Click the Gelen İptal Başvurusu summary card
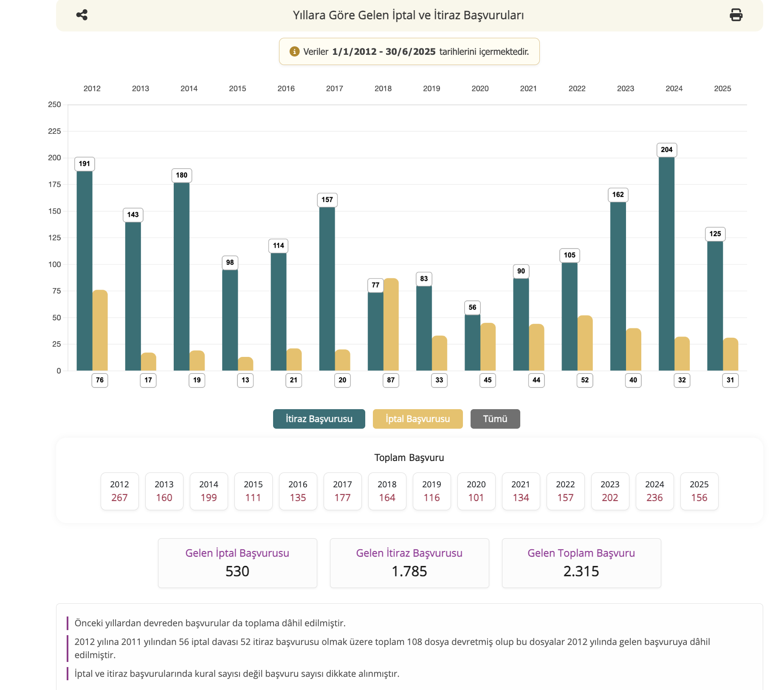Viewport: 784px width, 690px height. pyautogui.click(x=237, y=563)
